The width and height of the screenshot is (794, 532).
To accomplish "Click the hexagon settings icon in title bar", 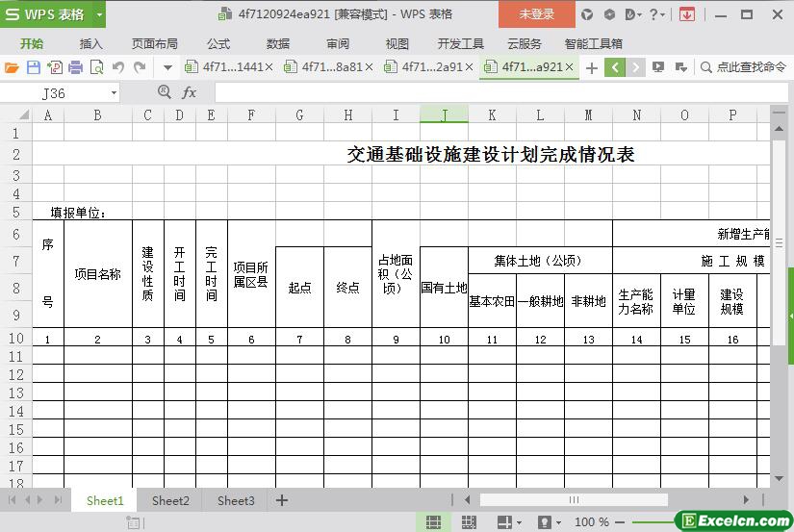I will point(609,14).
